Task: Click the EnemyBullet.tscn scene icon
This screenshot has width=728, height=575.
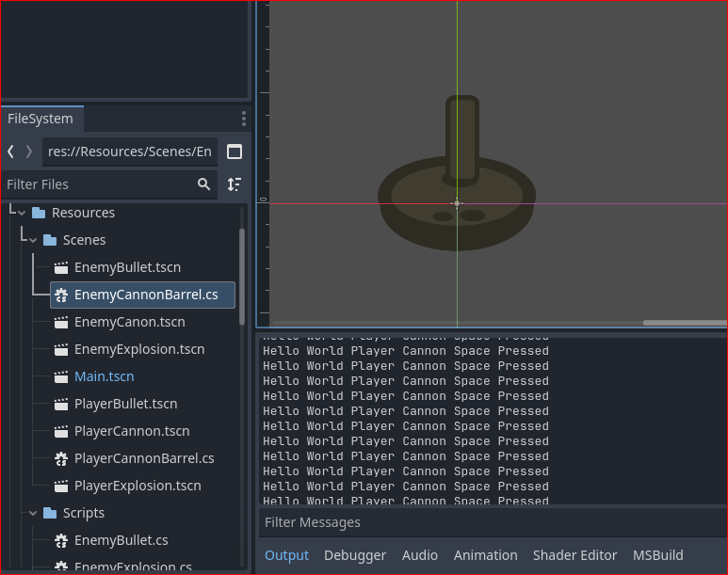Action: 61,267
